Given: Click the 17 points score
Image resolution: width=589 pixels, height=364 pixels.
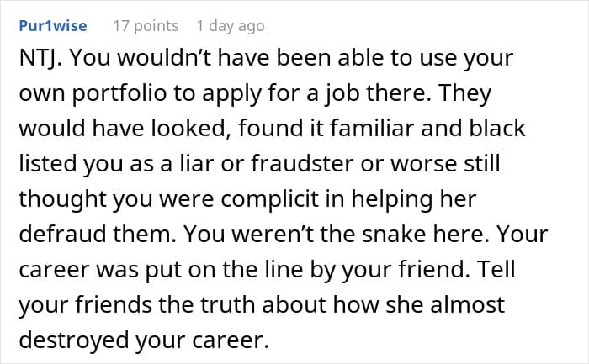Looking at the screenshot, I should click(x=144, y=26).
